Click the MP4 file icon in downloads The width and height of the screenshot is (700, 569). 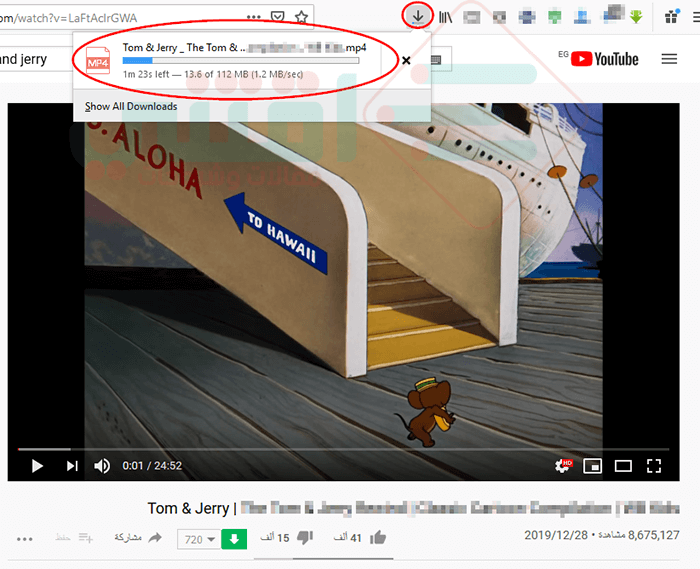coord(98,60)
